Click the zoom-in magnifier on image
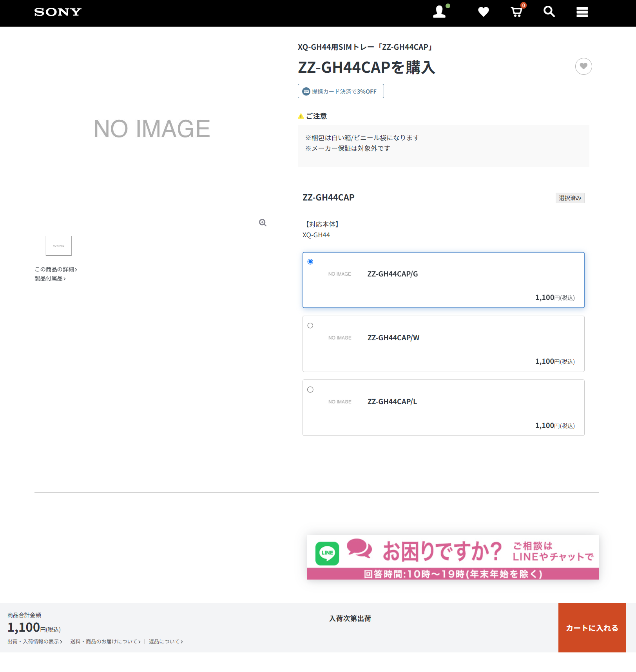The image size is (636, 672). tap(263, 223)
